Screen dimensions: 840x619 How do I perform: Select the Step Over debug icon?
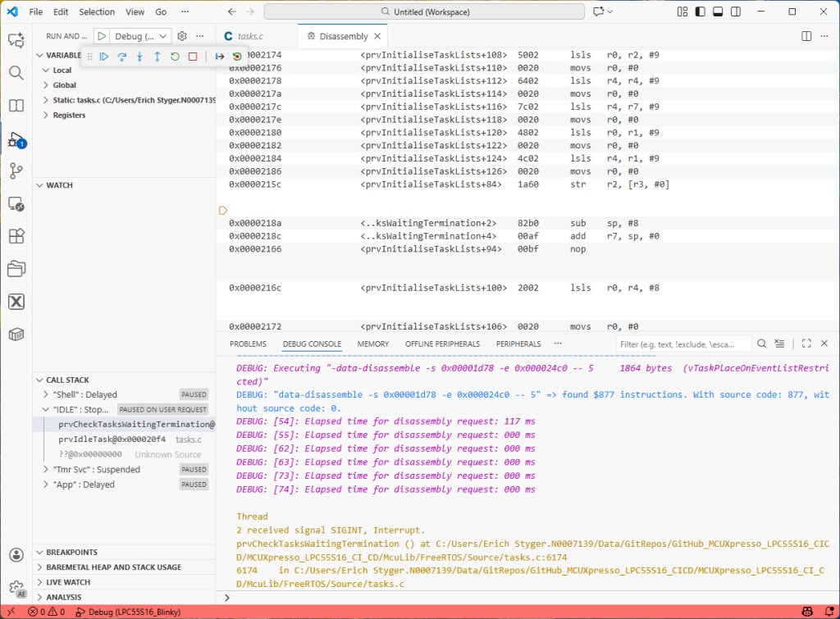click(x=121, y=56)
